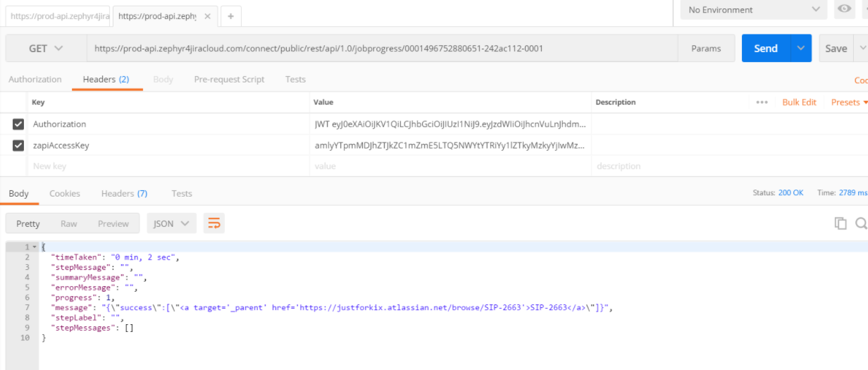
Task: Open headers table more options
Action: click(762, 102)
